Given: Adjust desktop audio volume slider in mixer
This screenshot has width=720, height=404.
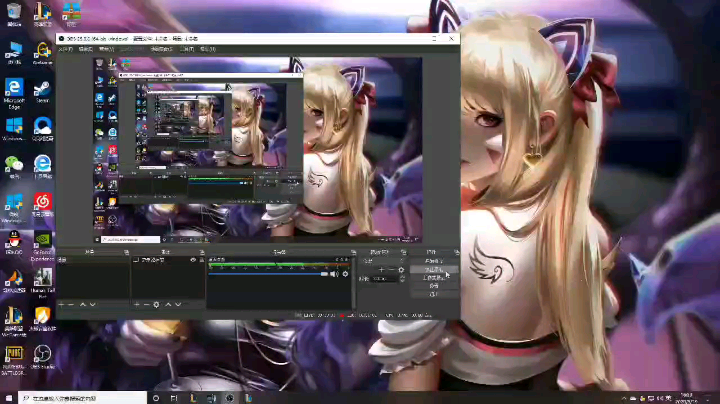Looking at the screenshot, I should click(x=268, y=274).
